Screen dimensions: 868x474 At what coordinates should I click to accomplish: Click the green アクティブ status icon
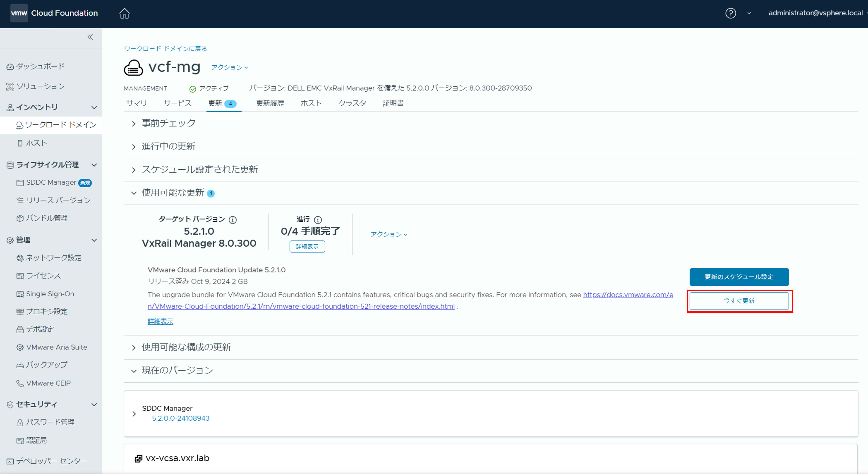(x=193, y=89)
